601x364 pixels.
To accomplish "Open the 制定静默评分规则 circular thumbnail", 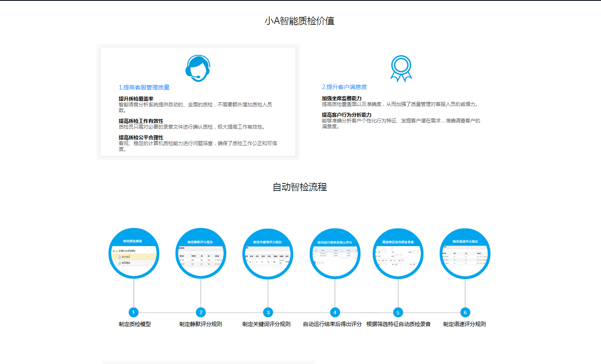I will [201, 254].
